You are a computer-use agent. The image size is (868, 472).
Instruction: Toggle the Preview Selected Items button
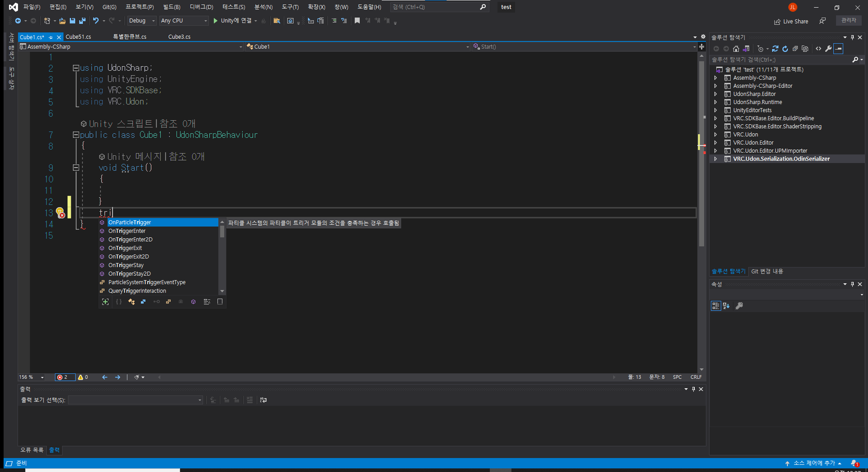(x=838, y=49)
